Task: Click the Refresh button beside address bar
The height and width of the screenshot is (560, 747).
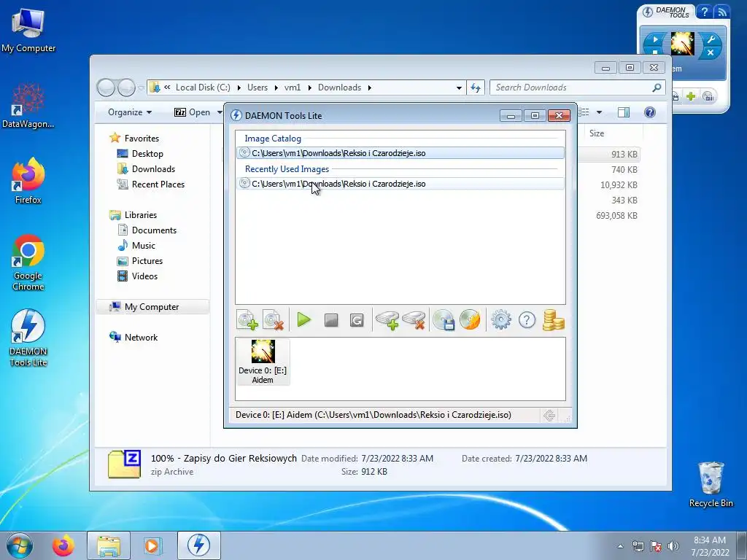Action: (x=476, y=87)
